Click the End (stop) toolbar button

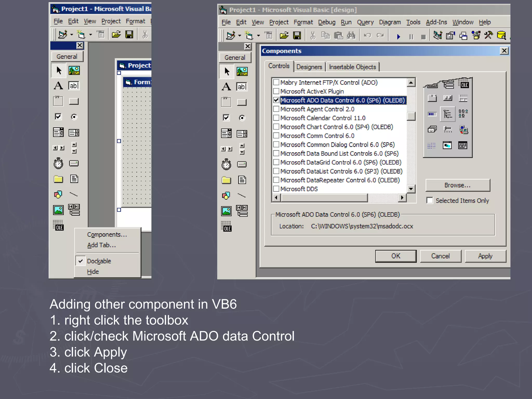pos(423,37)
